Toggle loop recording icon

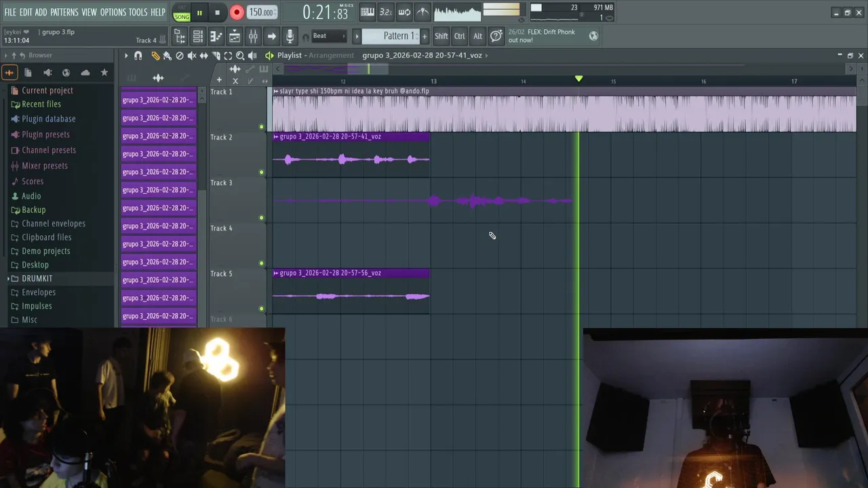(x=404, y=12)
